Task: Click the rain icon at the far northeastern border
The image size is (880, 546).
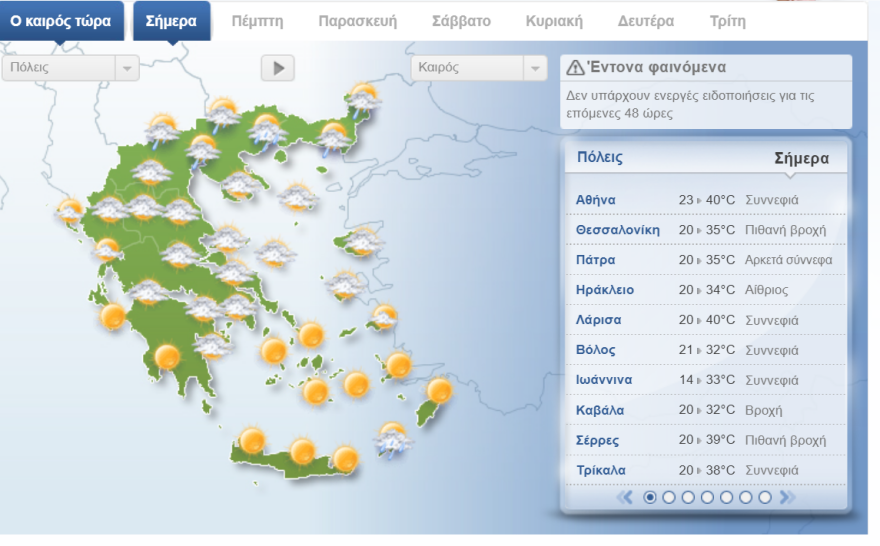Action: [x=362, y=98]
